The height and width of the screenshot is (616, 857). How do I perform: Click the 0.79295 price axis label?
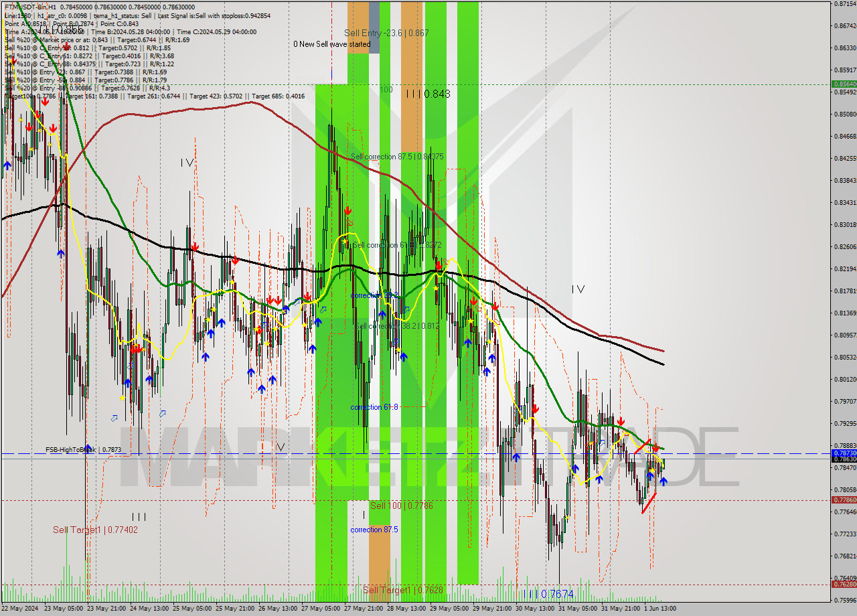point(845,423)
